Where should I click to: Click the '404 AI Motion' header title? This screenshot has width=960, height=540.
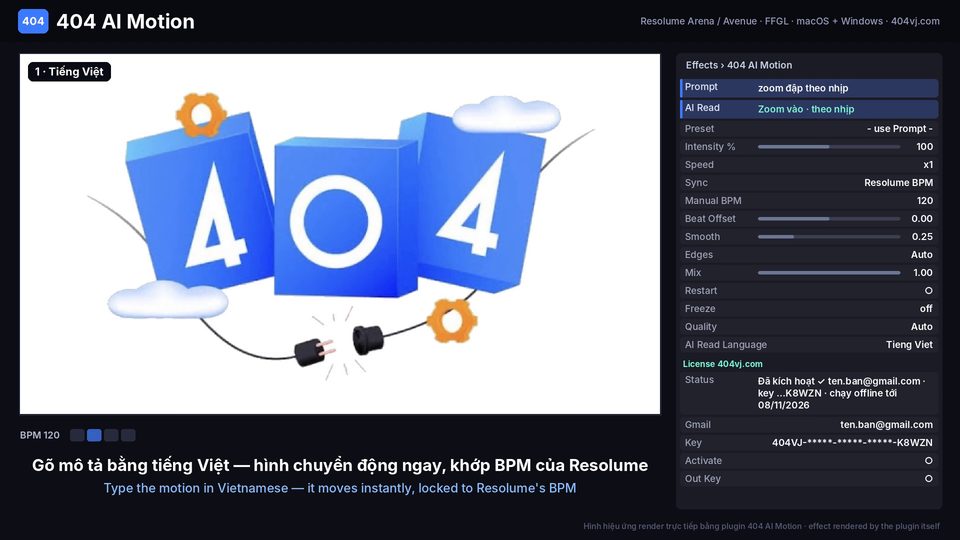[x=126, y=21]
